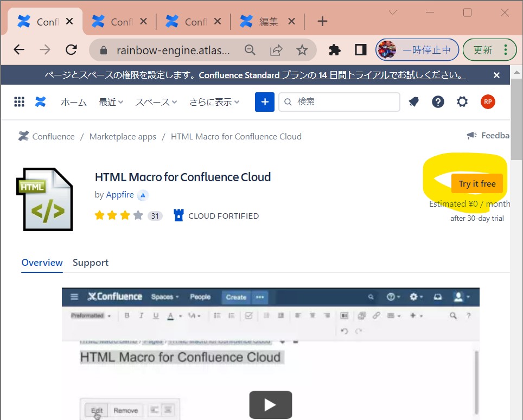Close the 編集 browser tab
This screenshot has width=523, height=420.
pyautogui.click(x=291, y=21)
